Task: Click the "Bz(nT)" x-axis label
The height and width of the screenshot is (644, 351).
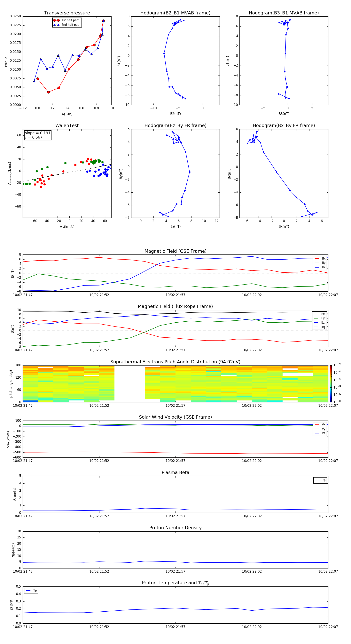Action: 175,227
